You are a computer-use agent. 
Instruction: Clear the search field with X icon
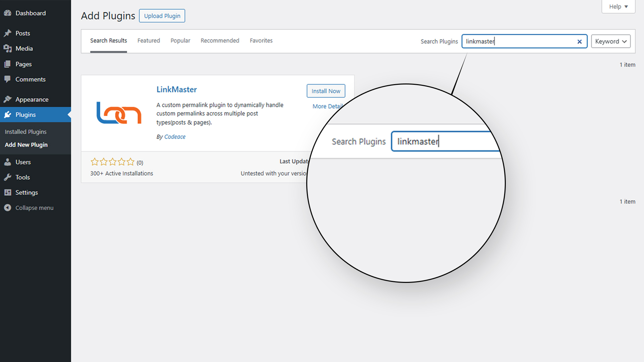click(x=579, y=42)
